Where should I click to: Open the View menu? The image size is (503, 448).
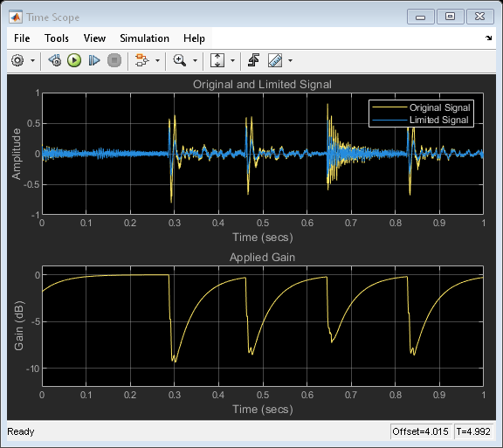[94, 38]
